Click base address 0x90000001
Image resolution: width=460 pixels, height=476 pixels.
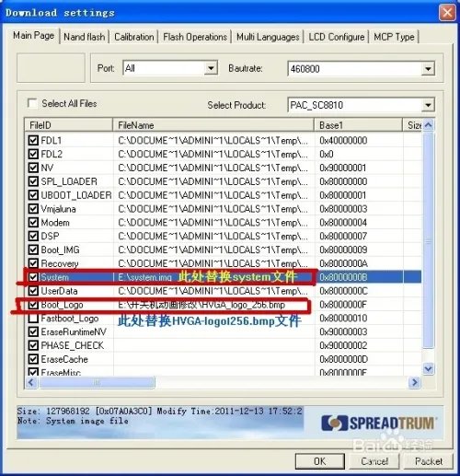[342, 168]
